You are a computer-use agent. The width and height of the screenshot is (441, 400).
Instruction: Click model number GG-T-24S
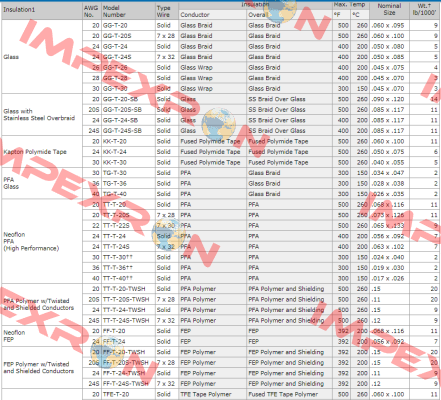point(117,57)
